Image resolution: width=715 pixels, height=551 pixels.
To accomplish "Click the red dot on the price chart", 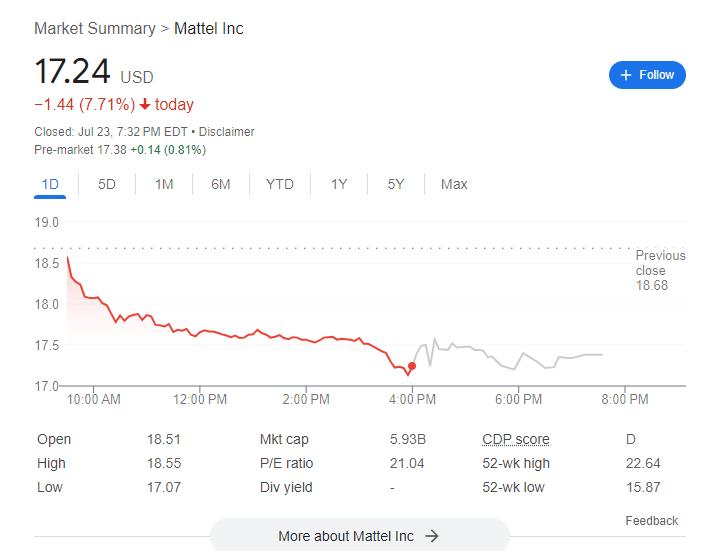I will point(412,366).
